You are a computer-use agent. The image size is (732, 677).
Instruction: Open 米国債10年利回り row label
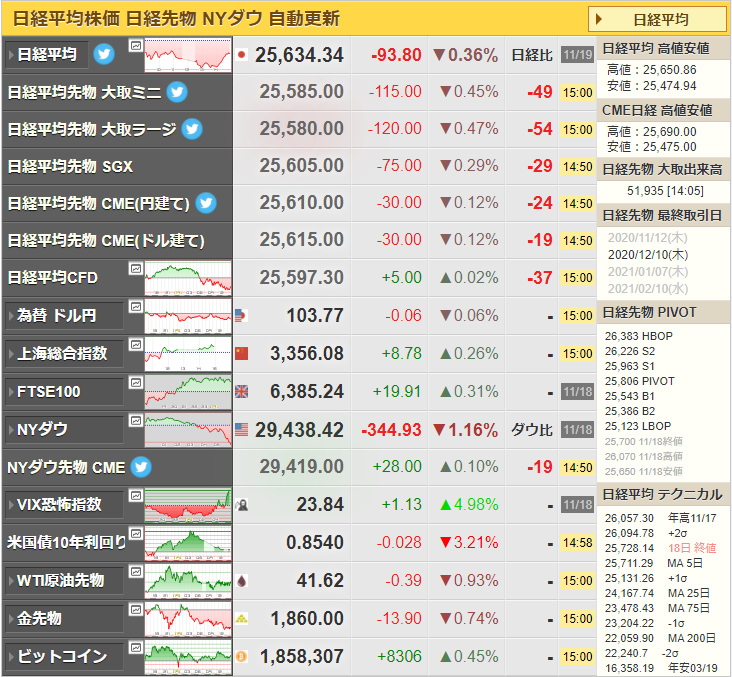[x=66, y=543]
